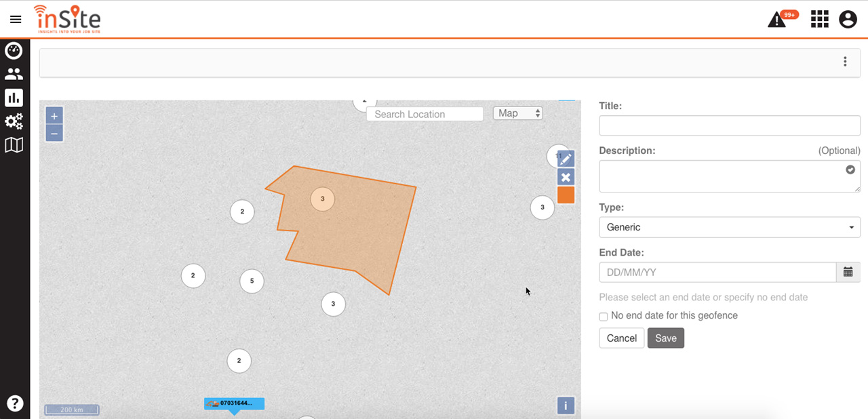
Task: Pick the orange geofence color swatch
Action: [x=566, y=195]
